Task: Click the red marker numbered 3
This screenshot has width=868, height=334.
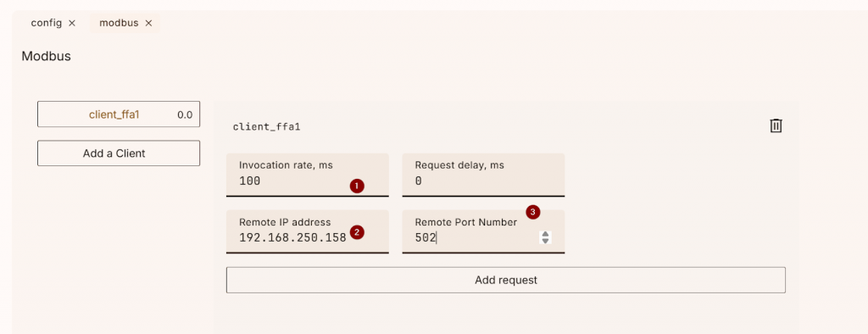Action: [x=532, y=212]
